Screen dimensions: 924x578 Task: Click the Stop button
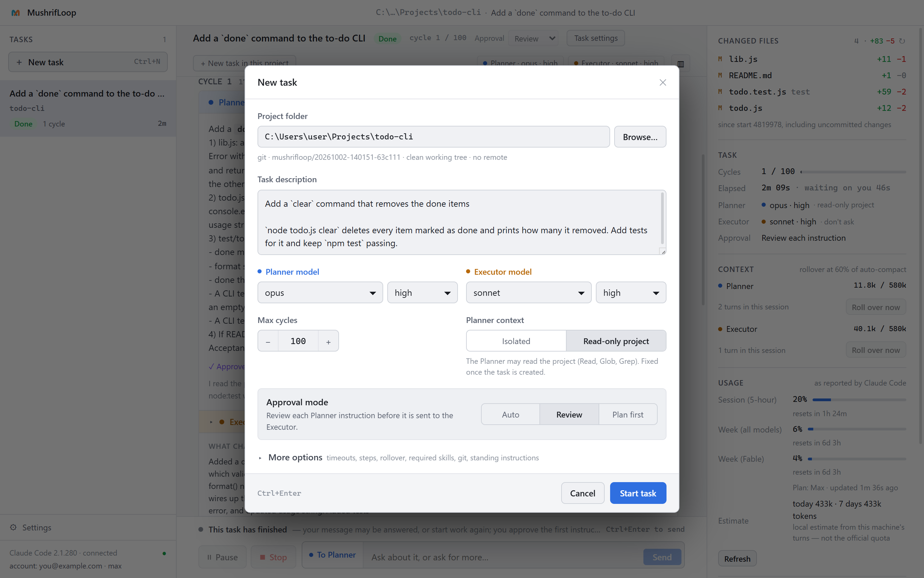pos(273,557)
